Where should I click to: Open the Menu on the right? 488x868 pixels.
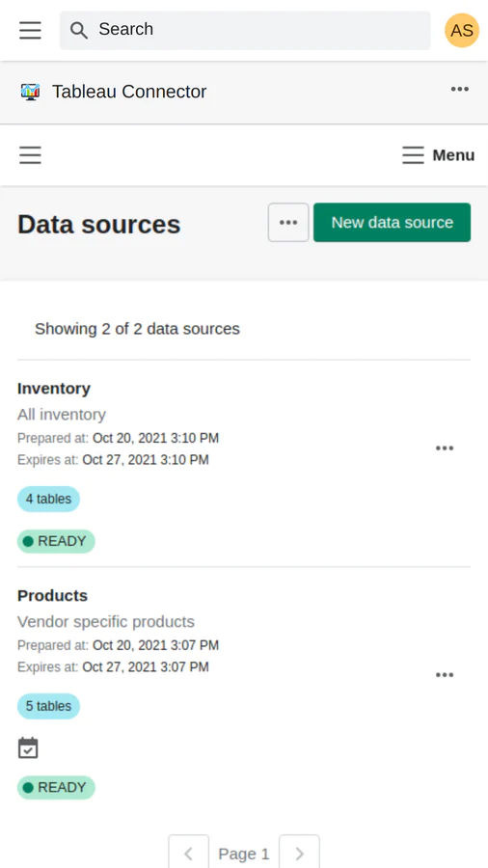pos(438,155)
